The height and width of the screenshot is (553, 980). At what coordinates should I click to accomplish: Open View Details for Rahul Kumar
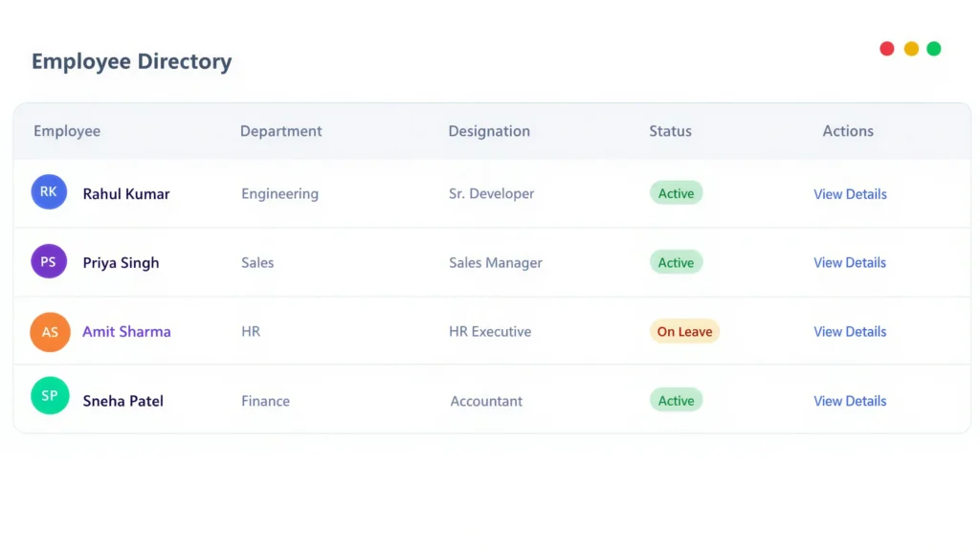click(x=850, y=193)
